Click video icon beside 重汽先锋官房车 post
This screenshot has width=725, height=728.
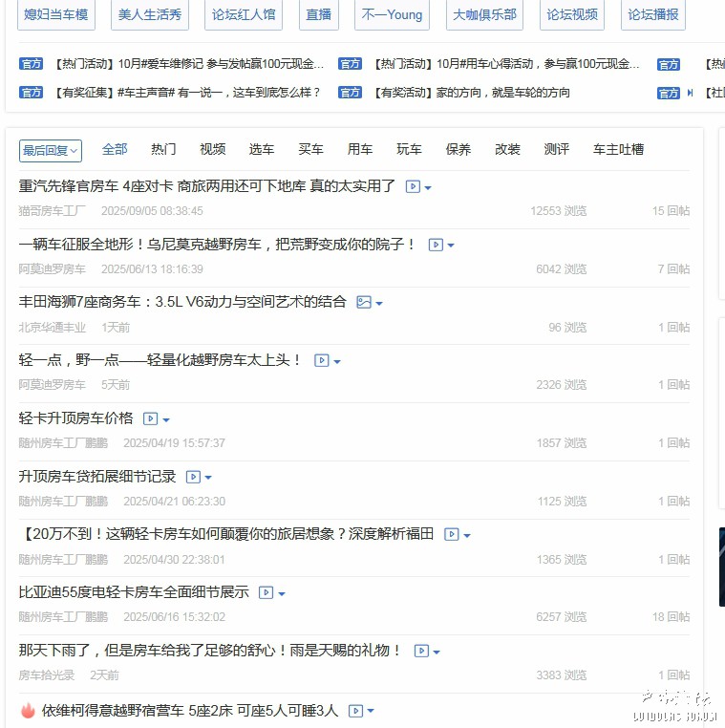pos(413,186)
